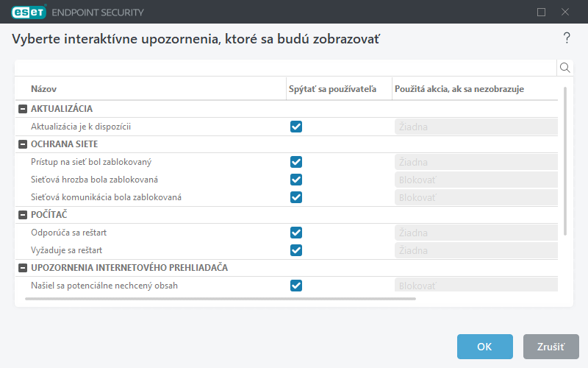Viewport: 588px width, 368px height.
Task: Toggle 'Odporúča sa reštart' checkbox
Action: click(x=296, y=233)
